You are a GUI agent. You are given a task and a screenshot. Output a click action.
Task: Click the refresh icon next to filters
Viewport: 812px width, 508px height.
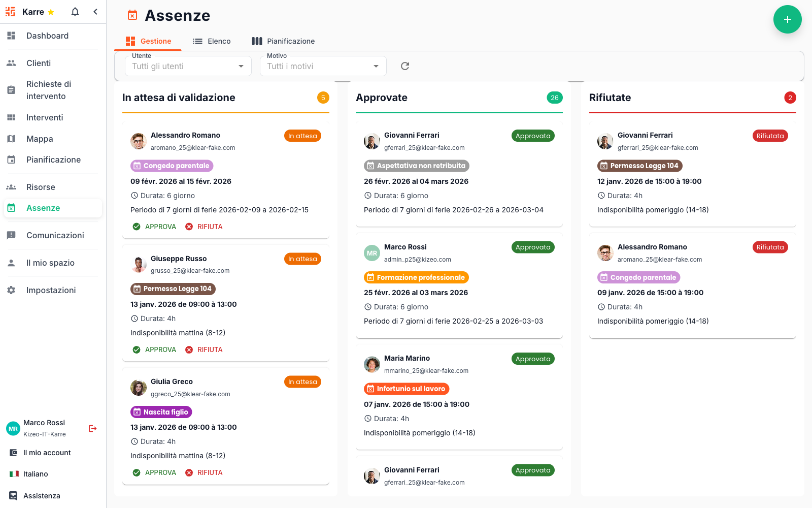[404, 66]
